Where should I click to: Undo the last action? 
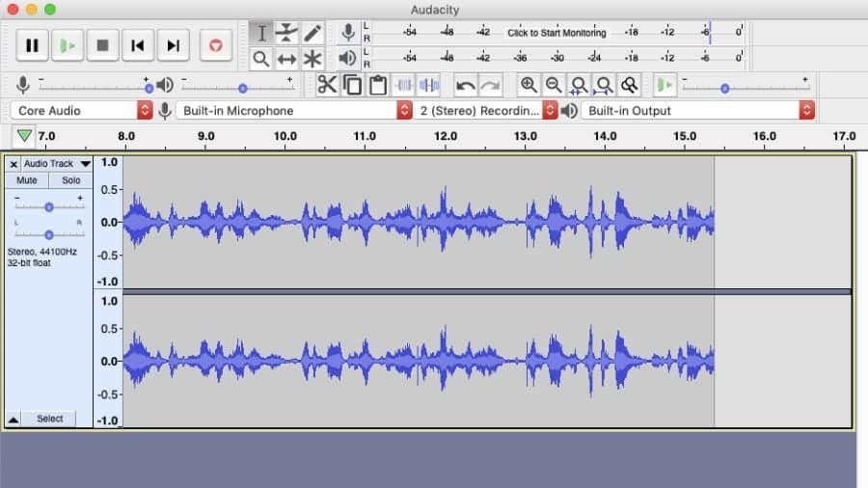pyautogui.click(x=466, y=85)
